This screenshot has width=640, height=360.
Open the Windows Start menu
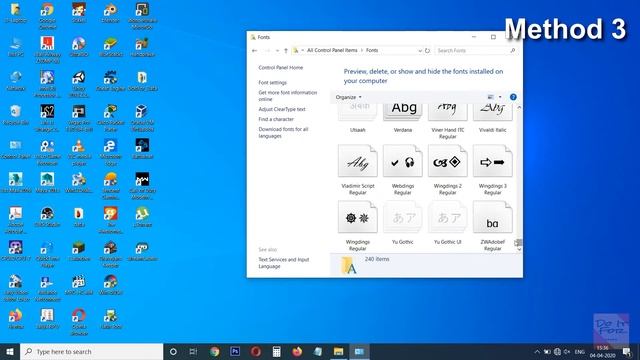tap(10, 351)
